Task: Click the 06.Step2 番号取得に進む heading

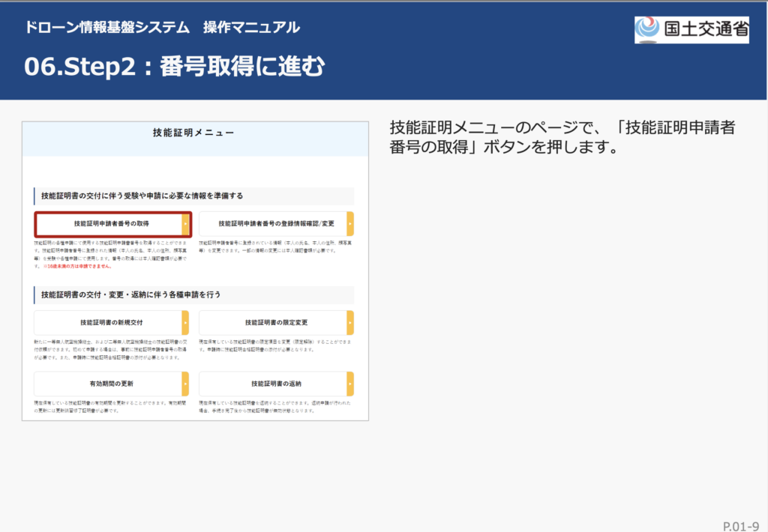Action: point(175,67)
